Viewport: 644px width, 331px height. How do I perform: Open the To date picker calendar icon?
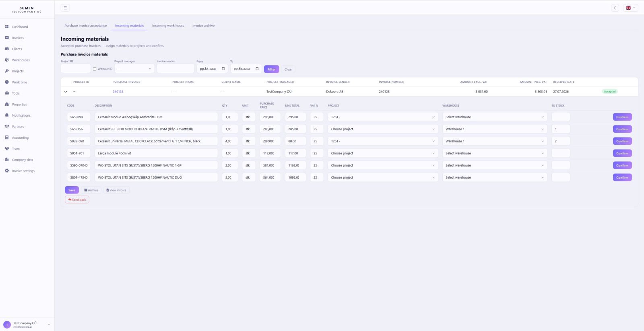[257, 69]
